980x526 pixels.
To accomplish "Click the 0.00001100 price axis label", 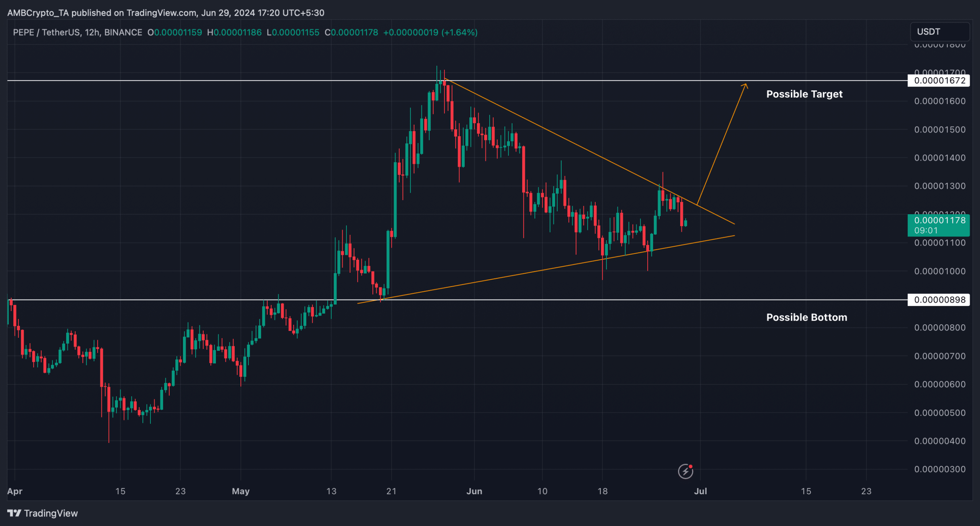I will coord(940,243).
